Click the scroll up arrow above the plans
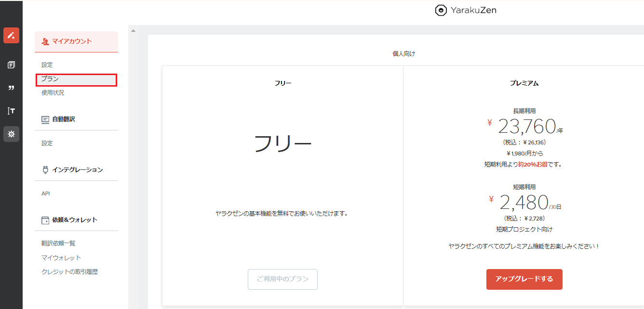 click(x=134, y=31)
